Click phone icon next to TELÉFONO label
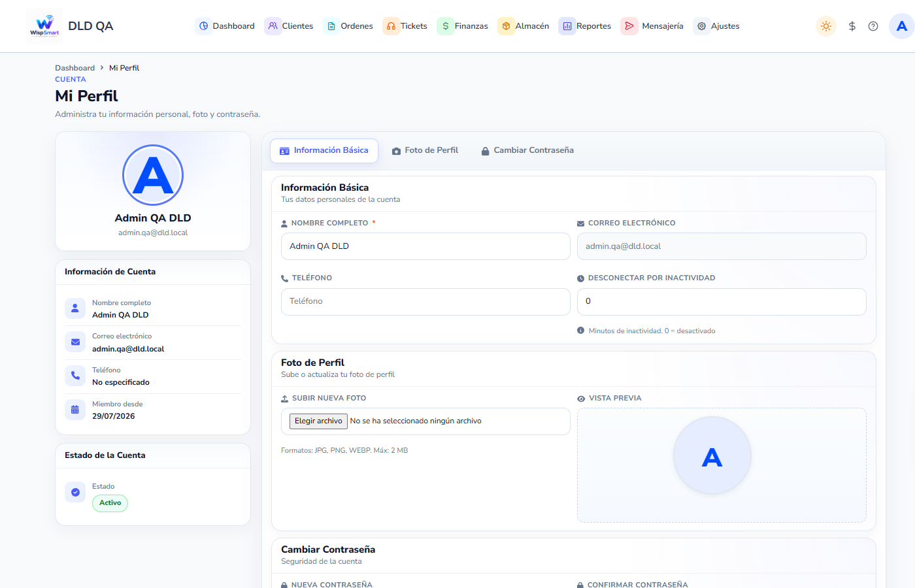The height and width of the screenshot is (588, 915). pos(284,278)
